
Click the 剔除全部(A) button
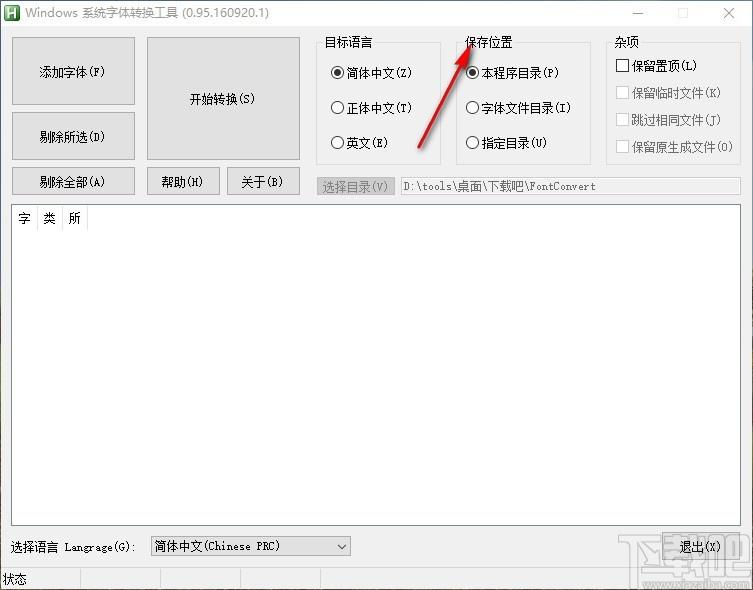[73, 182]
